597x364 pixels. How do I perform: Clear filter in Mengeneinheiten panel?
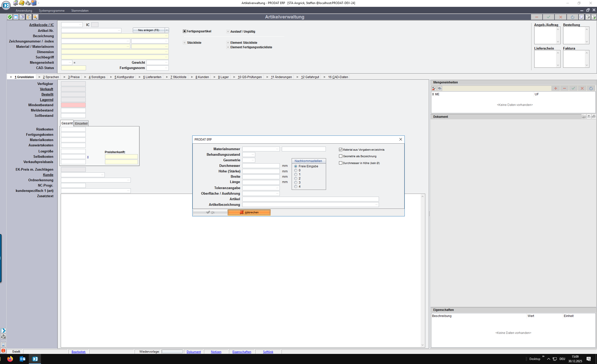(x=434, y=88)
